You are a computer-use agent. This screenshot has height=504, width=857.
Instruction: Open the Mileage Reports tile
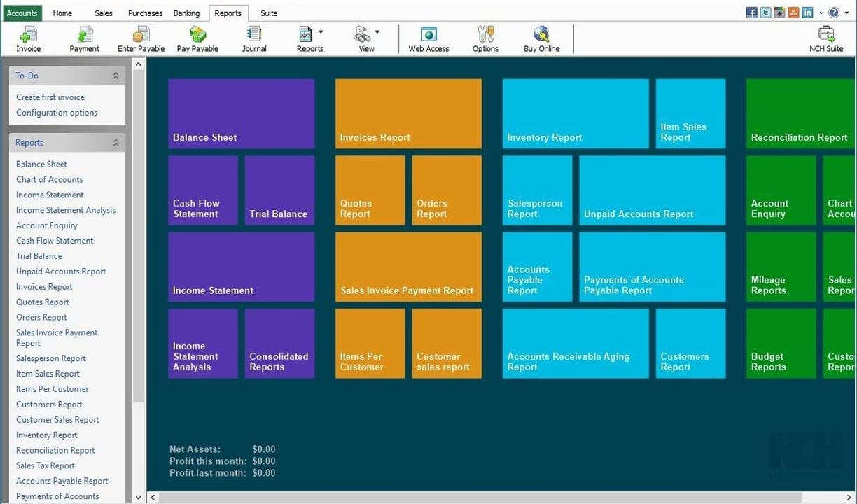point(781,267)
